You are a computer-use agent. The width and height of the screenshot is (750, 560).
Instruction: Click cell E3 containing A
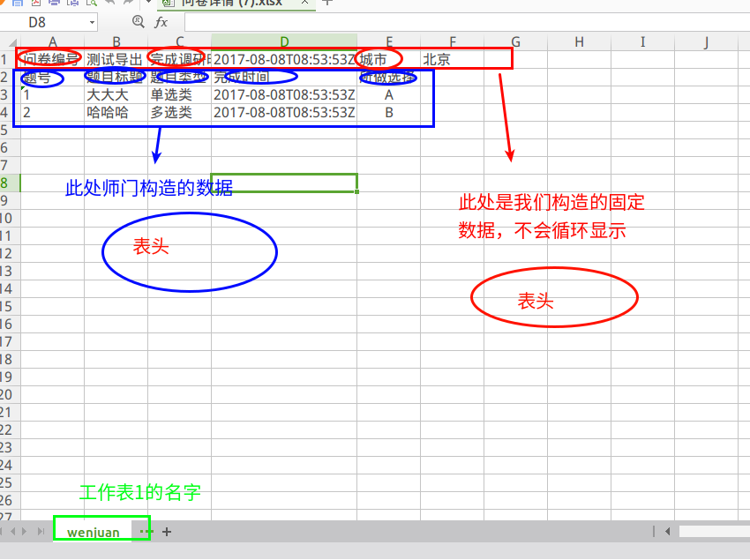[x=389, y=94]
